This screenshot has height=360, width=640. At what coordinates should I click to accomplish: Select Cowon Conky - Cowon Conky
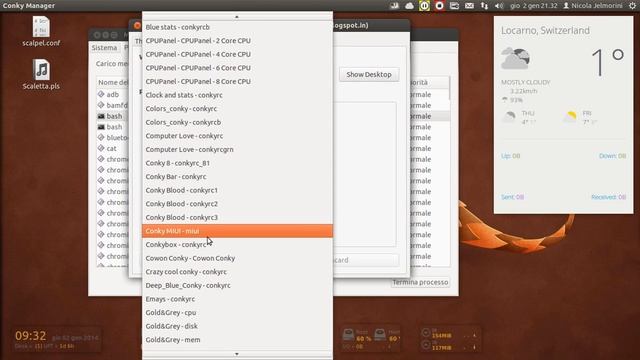(237, 258)
